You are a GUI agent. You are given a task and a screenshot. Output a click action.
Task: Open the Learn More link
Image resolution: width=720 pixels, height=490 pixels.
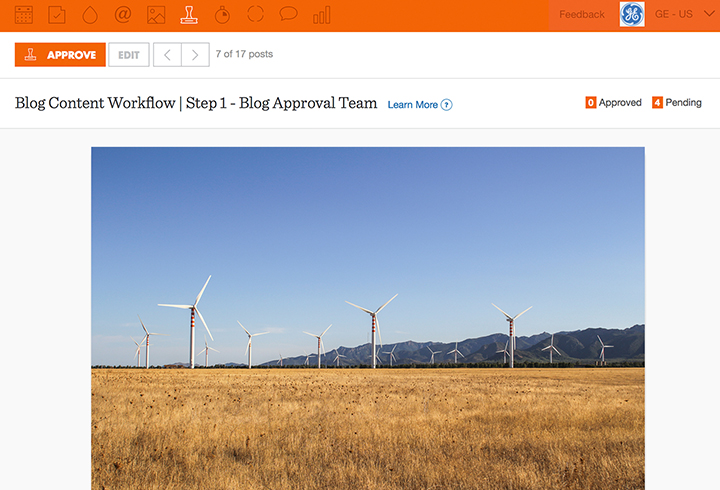(x=412, y=105)
